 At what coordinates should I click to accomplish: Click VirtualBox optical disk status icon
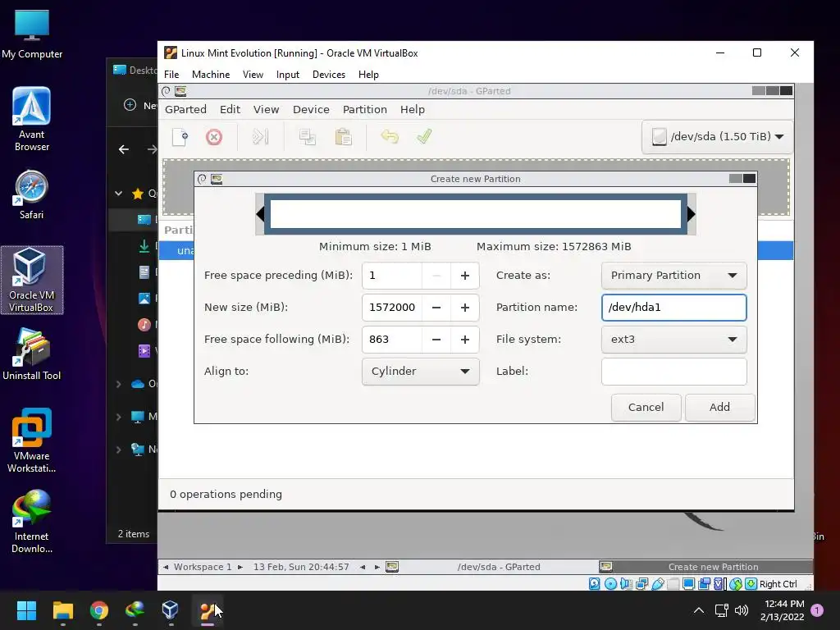click(x=610, y=584)
